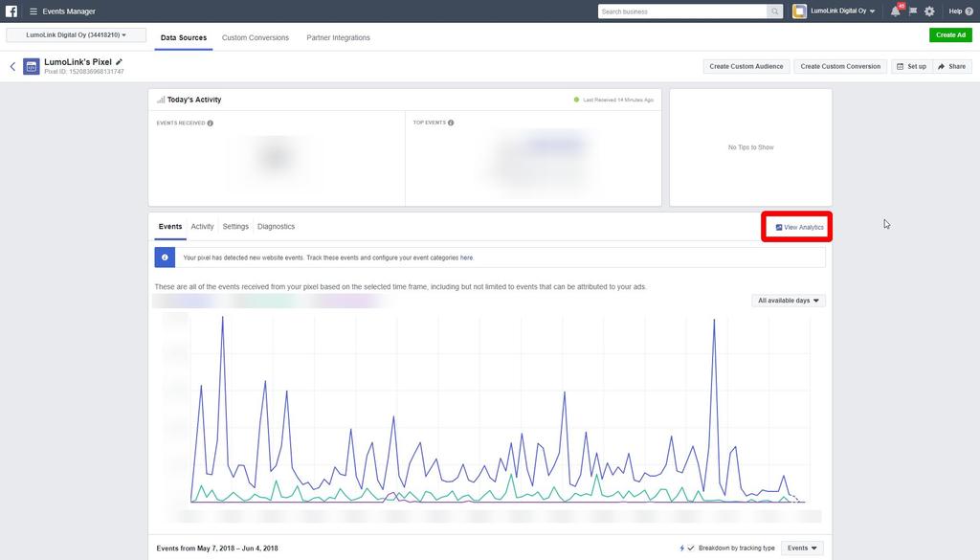This screenshot has height=560, width=980.
Task: Click the flag icon in top bar
Action: point(913,11)
